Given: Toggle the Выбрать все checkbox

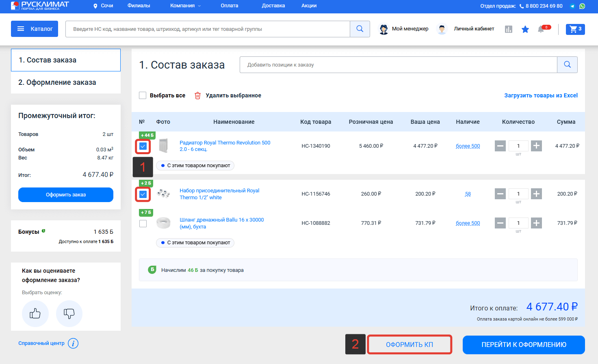Looking at the screenshot, I should click(x=143, y=95).
